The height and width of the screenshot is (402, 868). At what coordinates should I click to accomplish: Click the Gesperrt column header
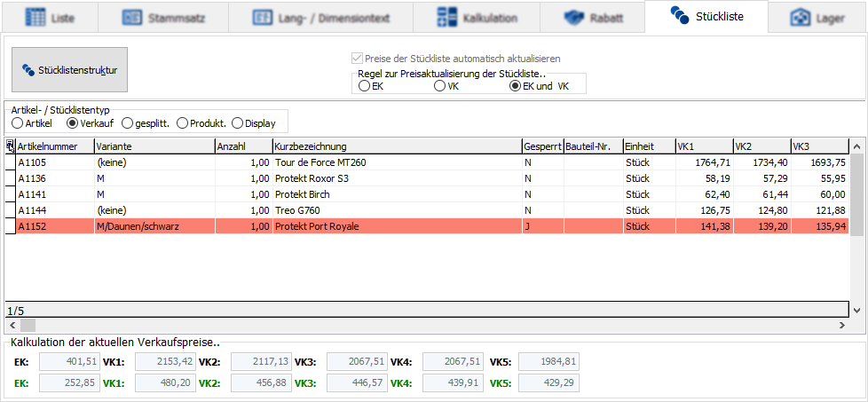click(543, 146)
